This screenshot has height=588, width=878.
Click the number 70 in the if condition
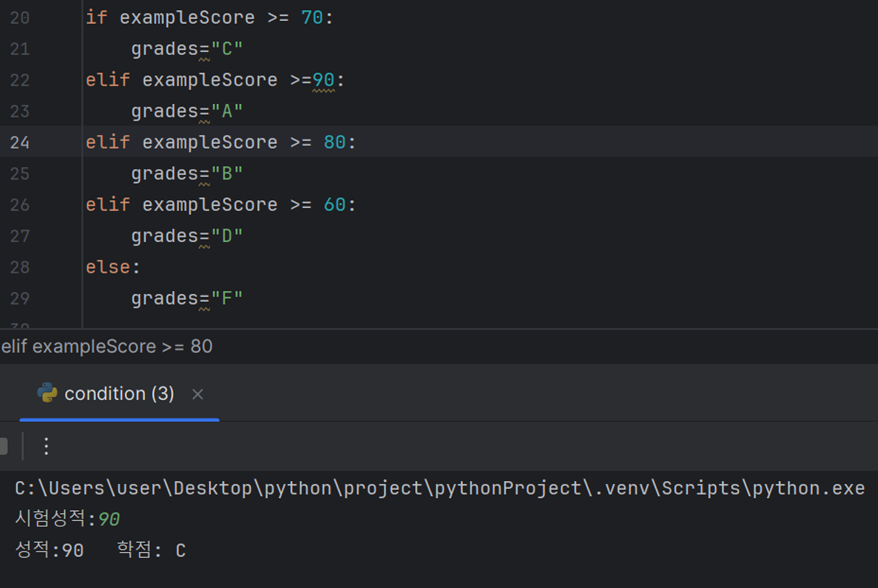[312, 18]
